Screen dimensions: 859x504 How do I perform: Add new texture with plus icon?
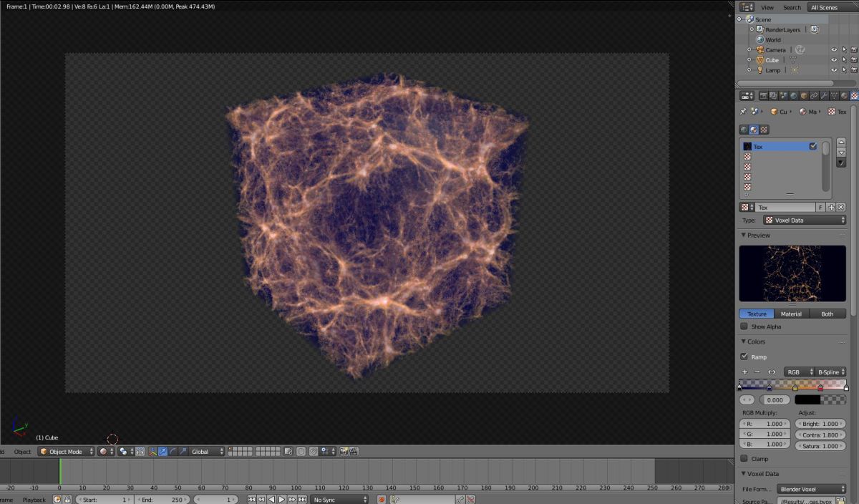coord(831,207)
